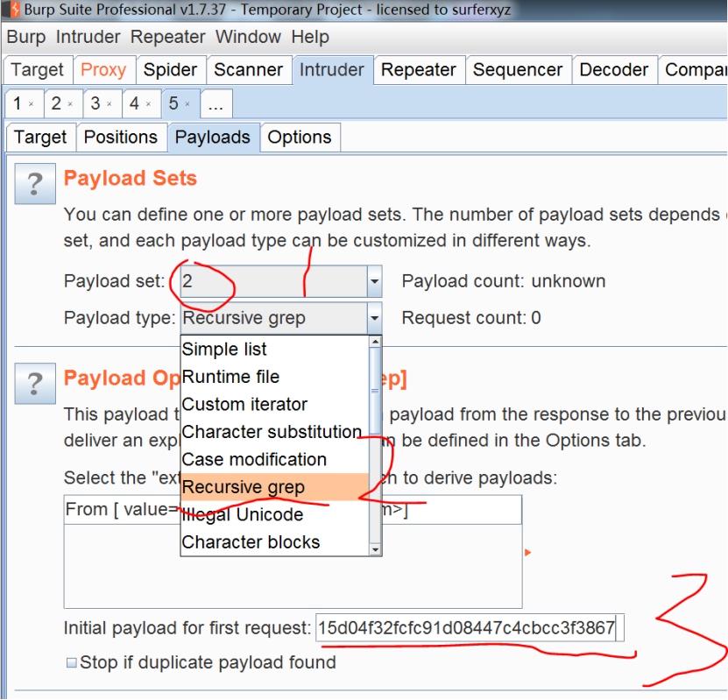Switch to the Decoder tab
The width and height of the screenshot is (728, 700).
coord(614,70)
